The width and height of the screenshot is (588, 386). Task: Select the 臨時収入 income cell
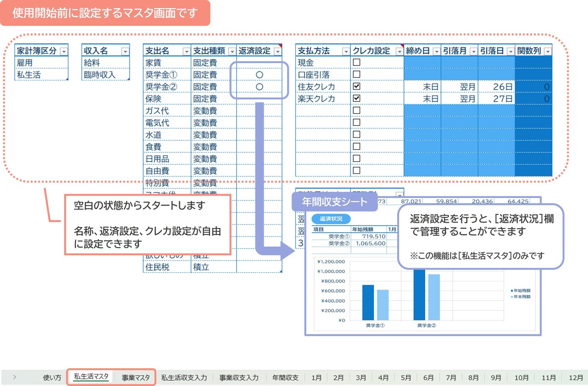[106, 75]
